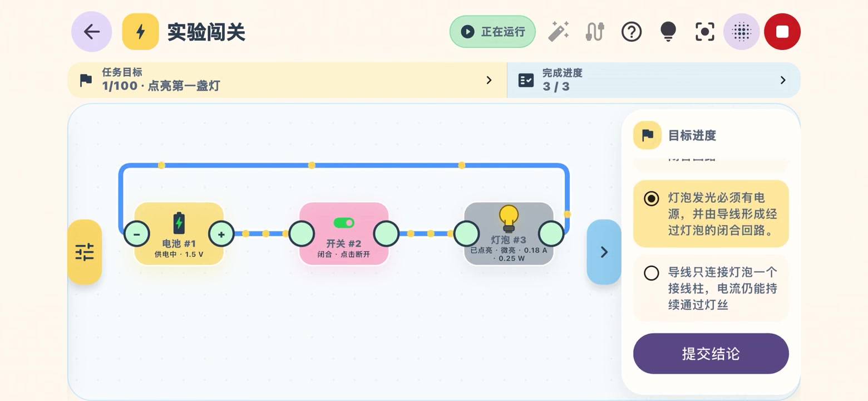Open help with the question mark icon
This screenshot has width=868, height=401.
pyautogui.click(x=632, y=32)
